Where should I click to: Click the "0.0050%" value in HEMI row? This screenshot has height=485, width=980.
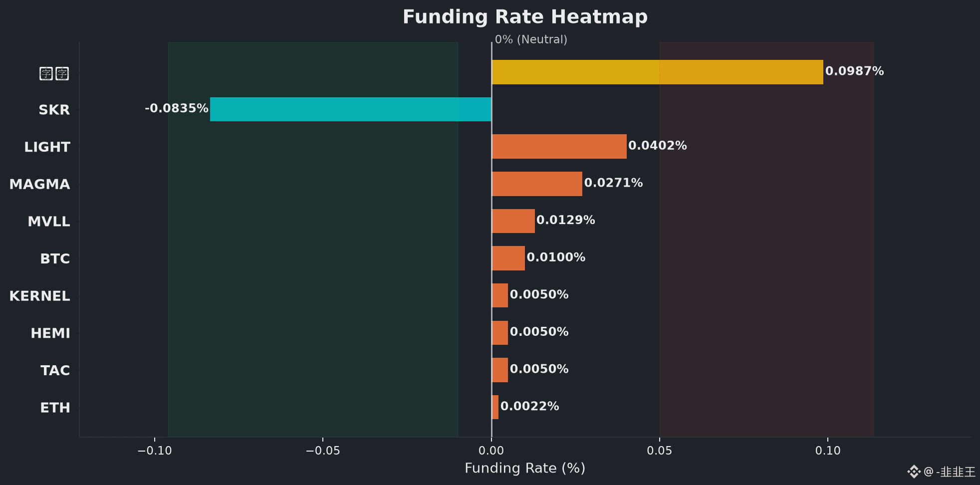tap(539, 332)
